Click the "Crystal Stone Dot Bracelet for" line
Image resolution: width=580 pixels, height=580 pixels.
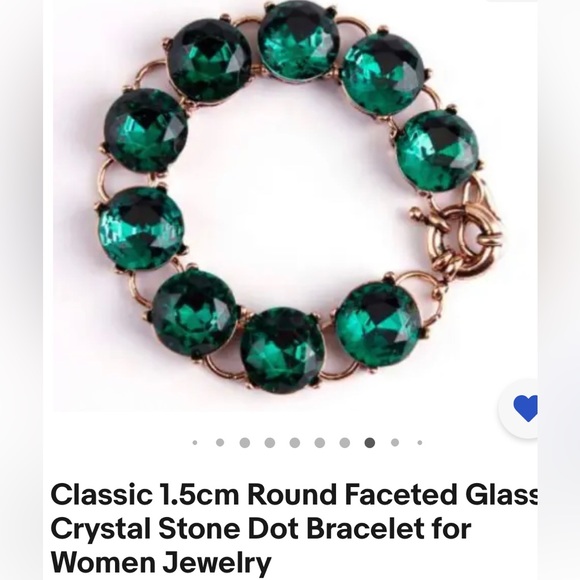(261, 529)
